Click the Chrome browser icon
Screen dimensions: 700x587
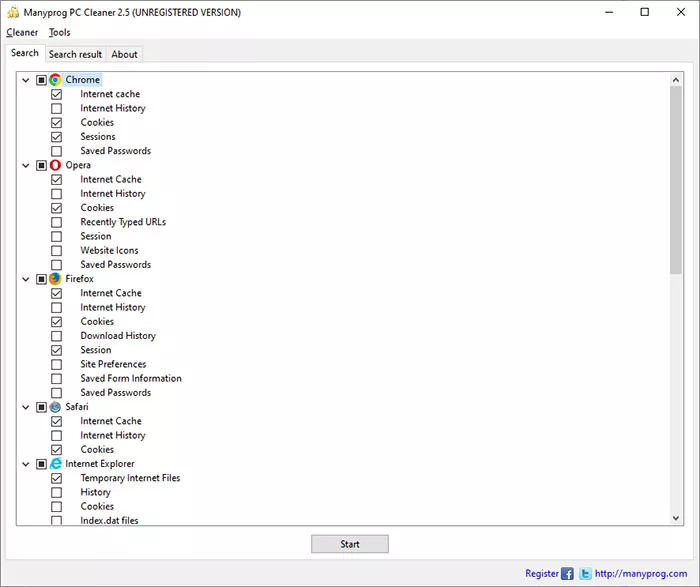coord(55,80)
